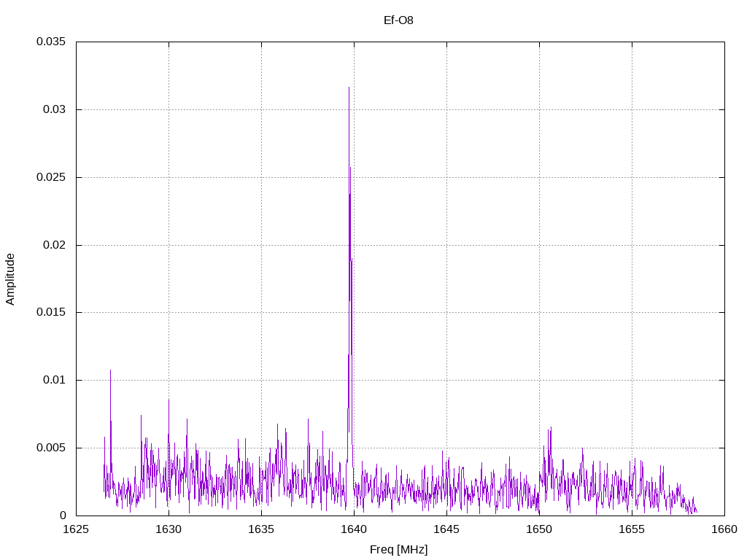Click x-axis tick label 1650
This screenshot has width=747, height=560.
[539, 529]
